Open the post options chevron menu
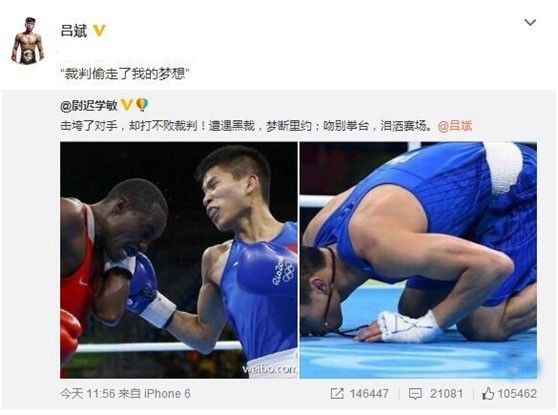 530,22
